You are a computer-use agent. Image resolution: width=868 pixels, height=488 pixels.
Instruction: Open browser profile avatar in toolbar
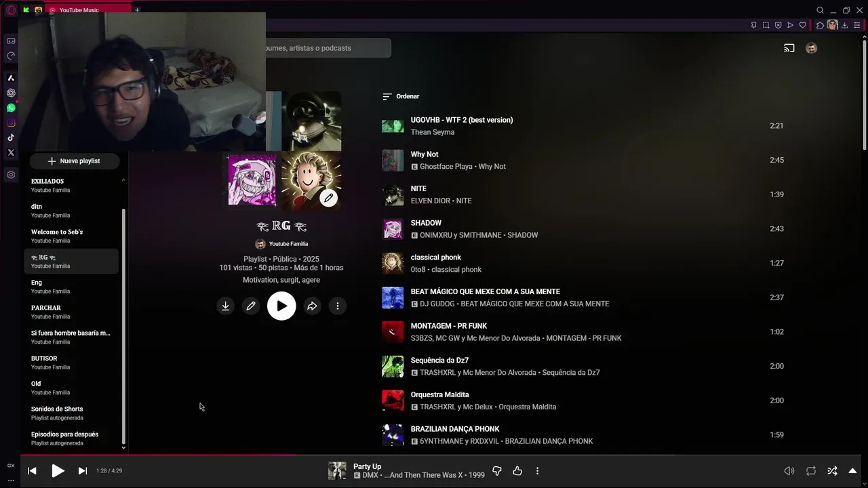pyautogui.click(x=832, y=25)
